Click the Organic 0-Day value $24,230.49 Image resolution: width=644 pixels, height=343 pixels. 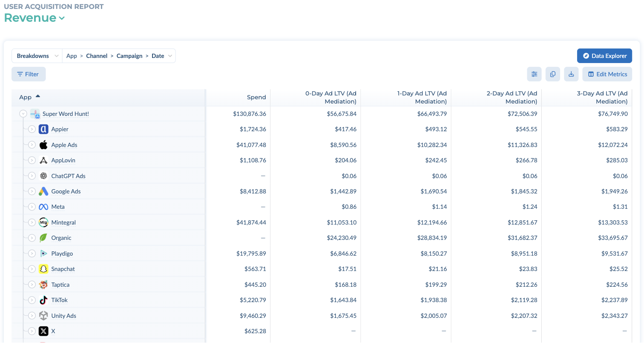coord(342,238)
